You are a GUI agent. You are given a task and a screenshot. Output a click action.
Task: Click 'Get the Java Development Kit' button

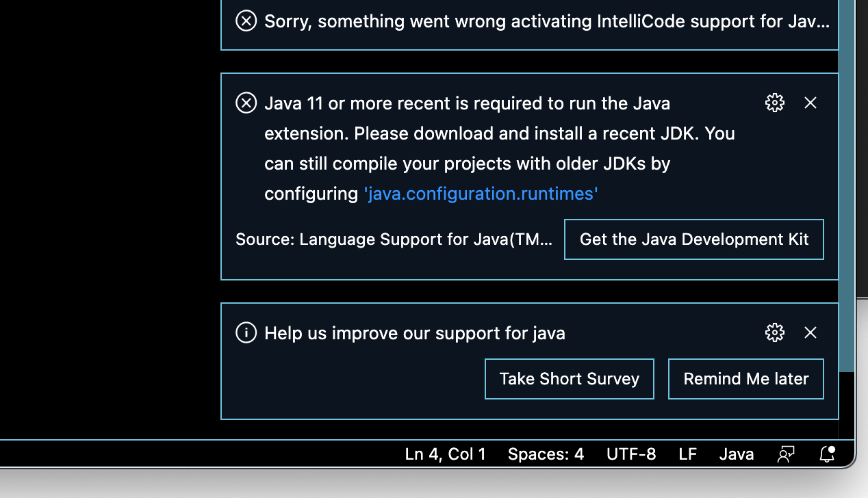693,239
